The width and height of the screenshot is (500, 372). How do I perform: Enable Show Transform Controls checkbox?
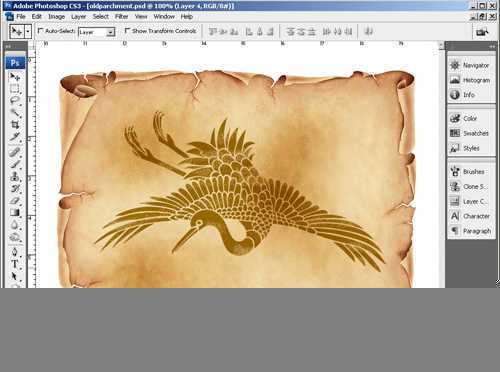(x=127, y=31)
